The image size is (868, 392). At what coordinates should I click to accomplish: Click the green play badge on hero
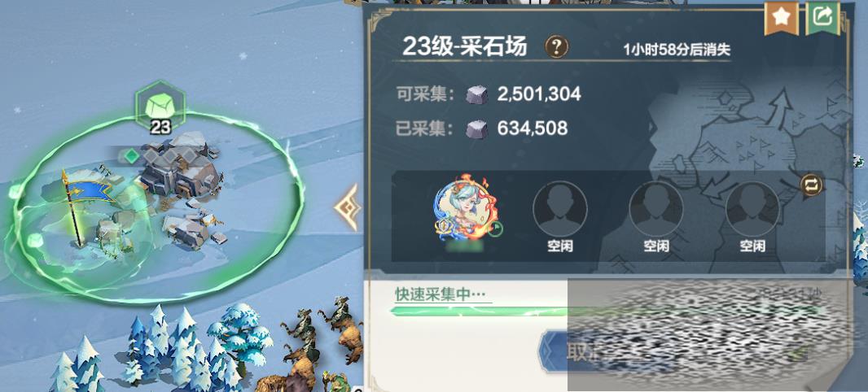point(497,229)
